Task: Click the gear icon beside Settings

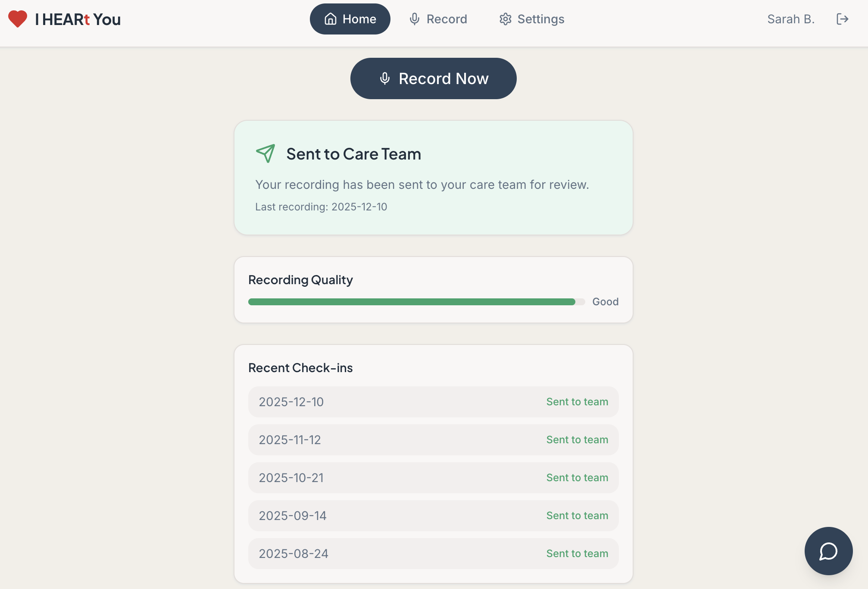Action: click(x=506, y=19)
